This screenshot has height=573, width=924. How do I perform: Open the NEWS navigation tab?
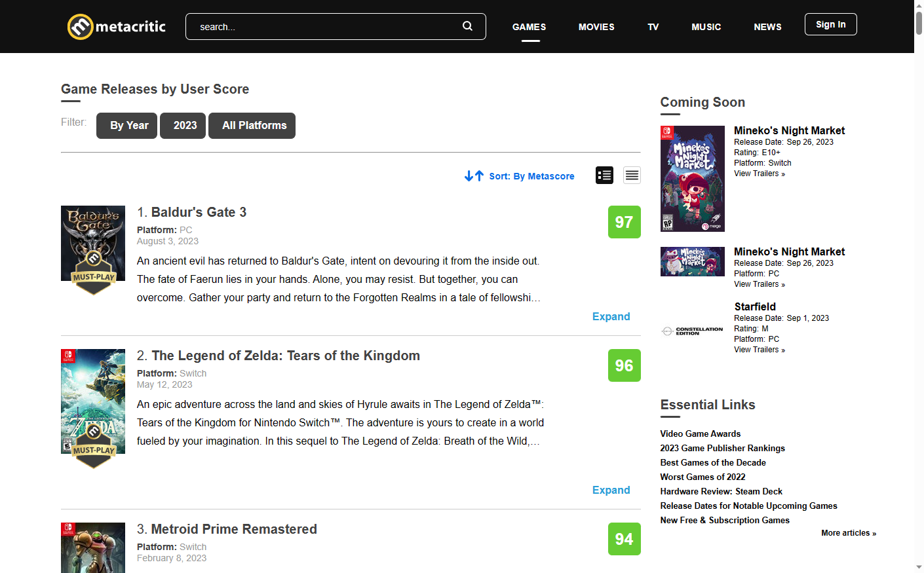(x=767, y=27)
